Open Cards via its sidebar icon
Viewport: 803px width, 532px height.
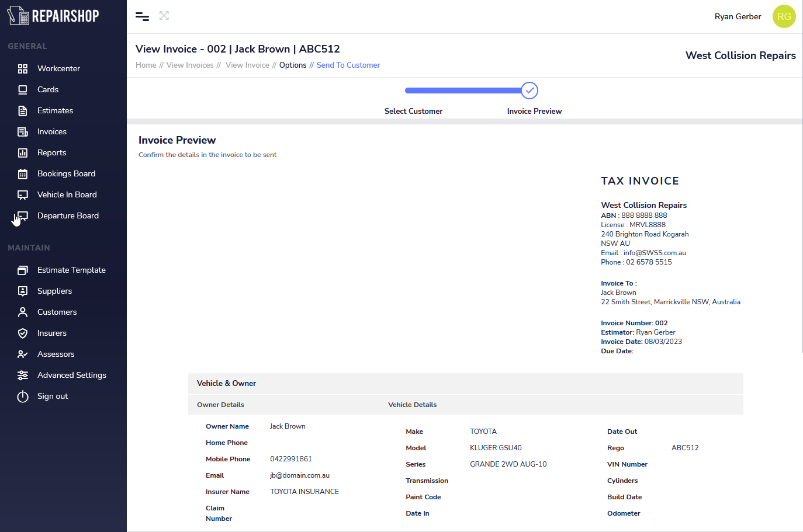point(23,90)
